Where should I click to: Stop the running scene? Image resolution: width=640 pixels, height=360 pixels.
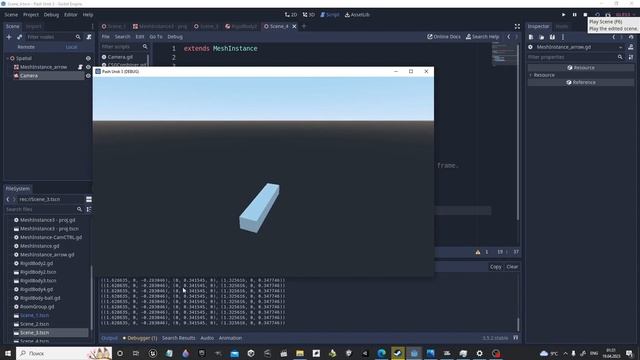click(585, 15)
